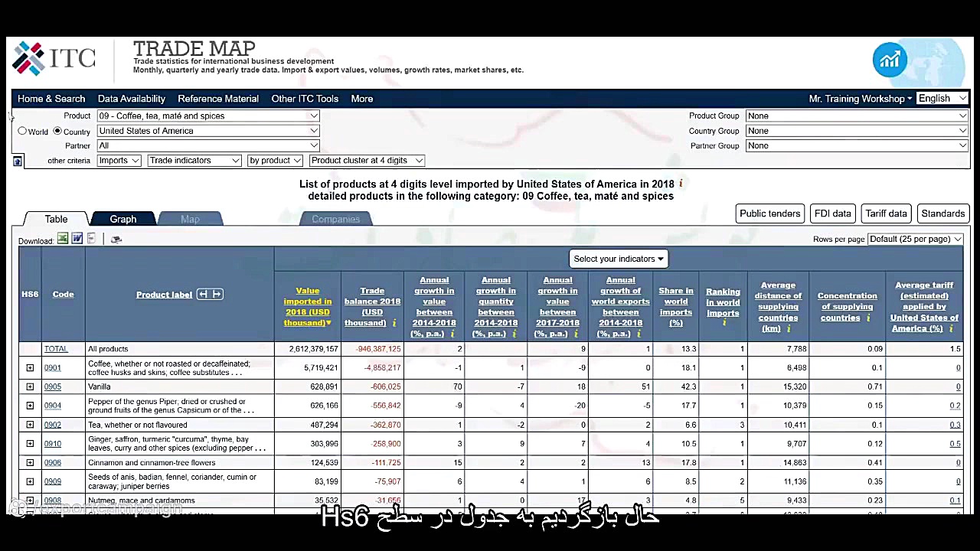Switch to the Graph tab
The width and height of the screenshot is (980, 551).
[x=123, y=219]
